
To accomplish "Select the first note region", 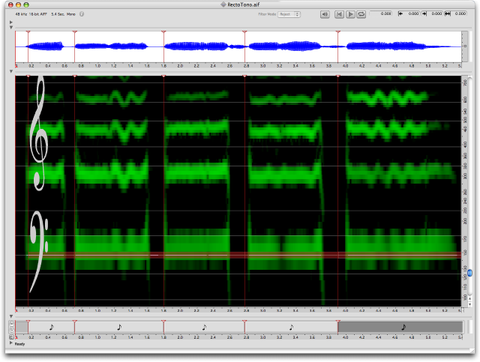I will (x=51, y=327).
